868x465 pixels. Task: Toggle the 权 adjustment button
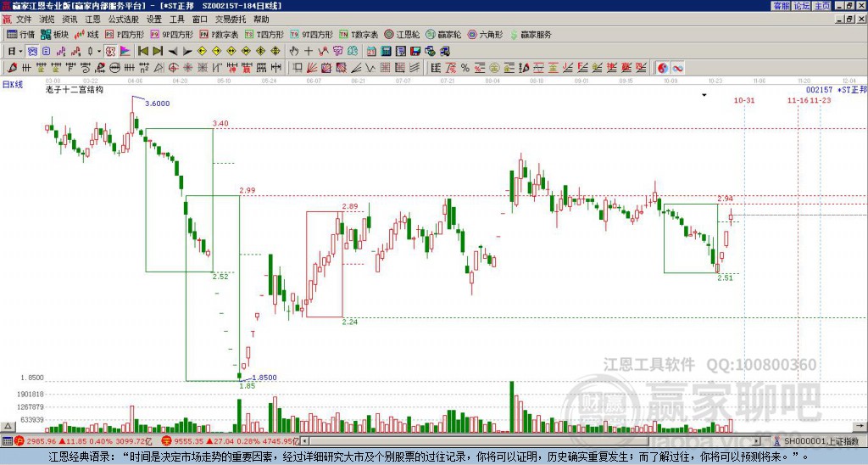pos(110,52)
